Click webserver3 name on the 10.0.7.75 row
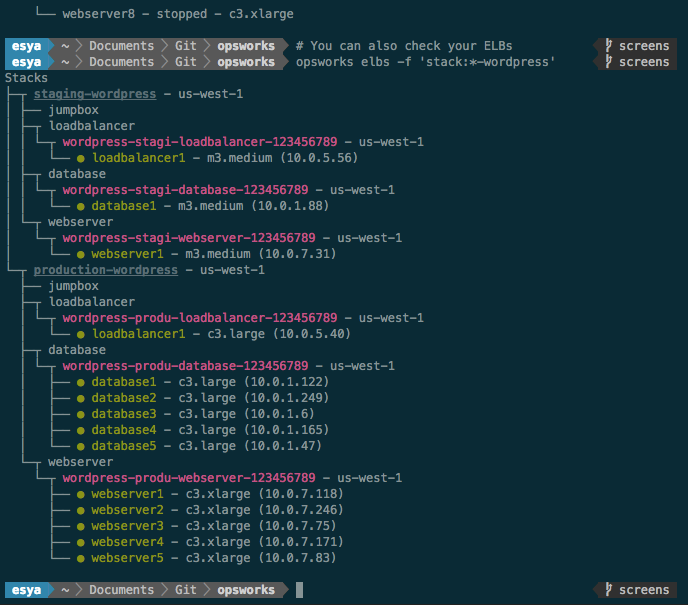The image size is (688, 605). 127,526
